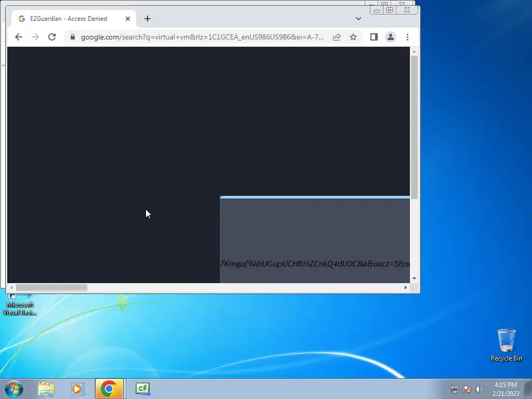Image resolution: width=532 pixels, height=399 pixels.
Task: Click the address bar URL field
Action: point(202,37)
